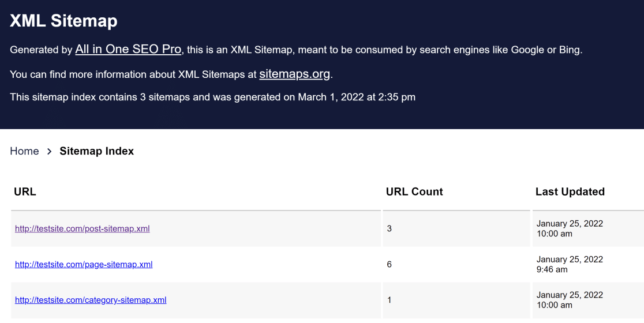Select the Sitemap Index breadcrumb item

(x=96, y=151)
